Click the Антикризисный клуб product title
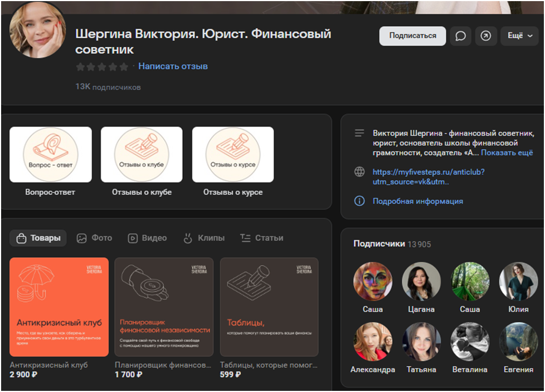 tap(48, 365)
